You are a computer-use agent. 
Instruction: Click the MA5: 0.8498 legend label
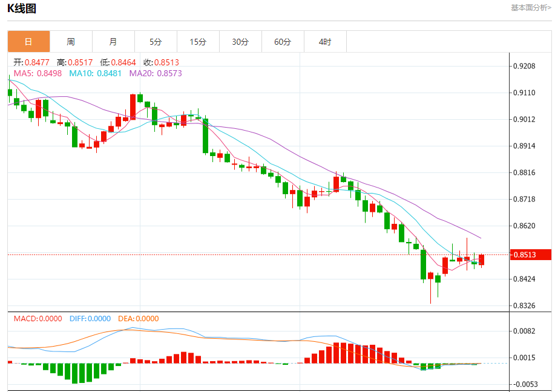pyautogui.click(x=38, y=73)
